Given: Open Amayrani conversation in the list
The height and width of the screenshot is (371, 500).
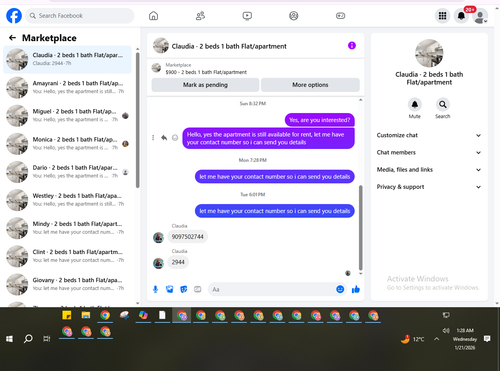Looking at the screenshot, I should point(67,87).
